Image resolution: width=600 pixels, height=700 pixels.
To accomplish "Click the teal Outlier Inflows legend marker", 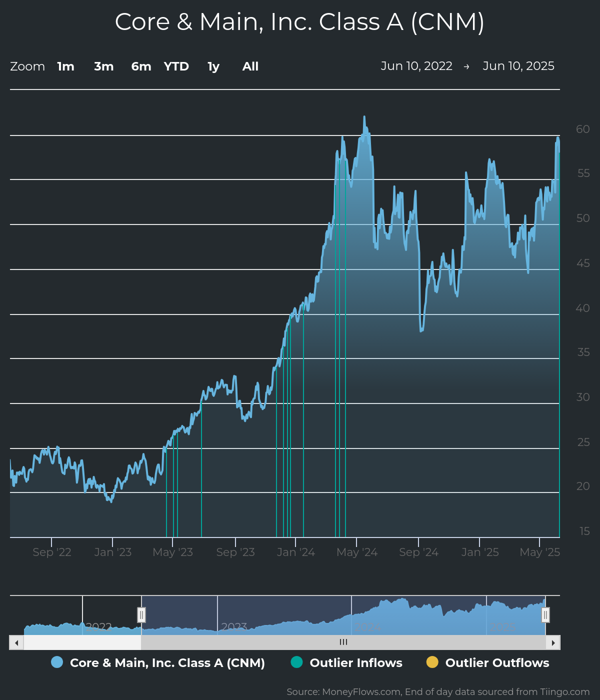I will [296, 662].
